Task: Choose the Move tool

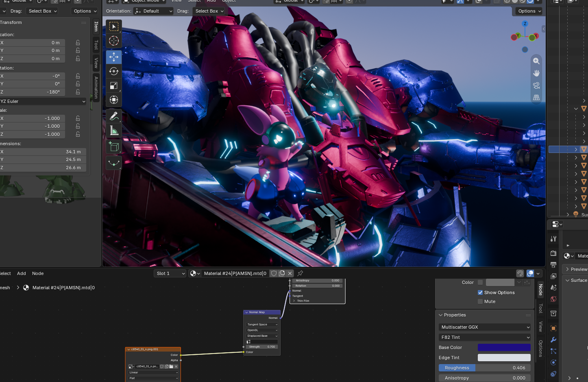Action: [x=114, y=57]
